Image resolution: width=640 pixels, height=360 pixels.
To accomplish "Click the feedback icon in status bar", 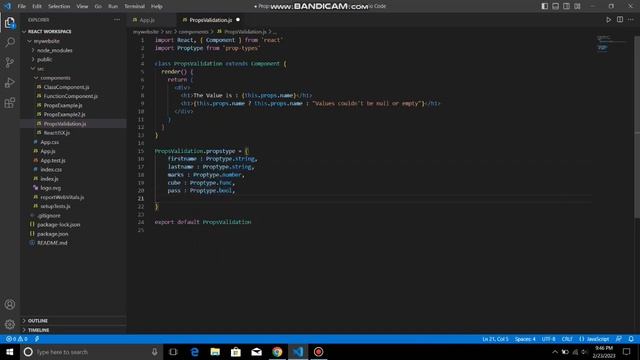I will [619, 339].
